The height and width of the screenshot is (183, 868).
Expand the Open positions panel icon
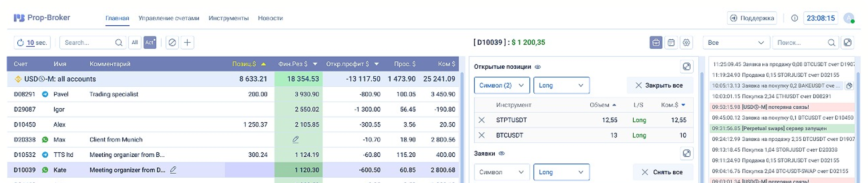pos(686,67)
